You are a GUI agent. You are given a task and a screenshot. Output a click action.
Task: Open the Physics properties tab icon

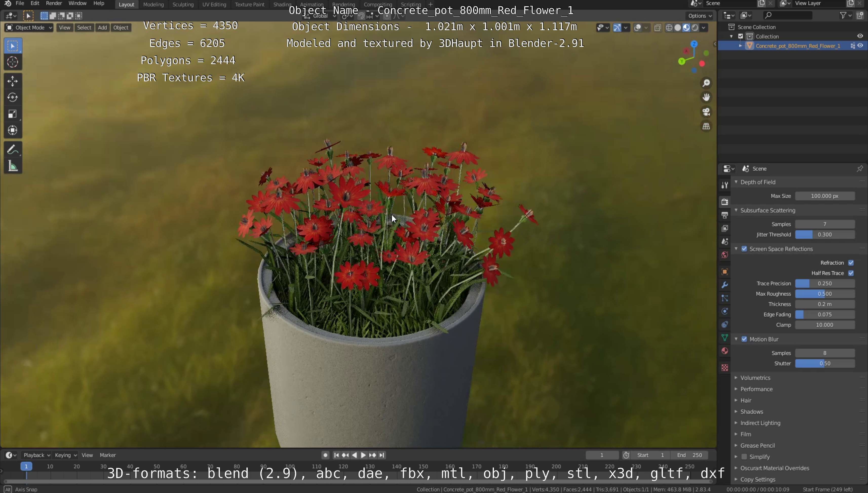724,311
